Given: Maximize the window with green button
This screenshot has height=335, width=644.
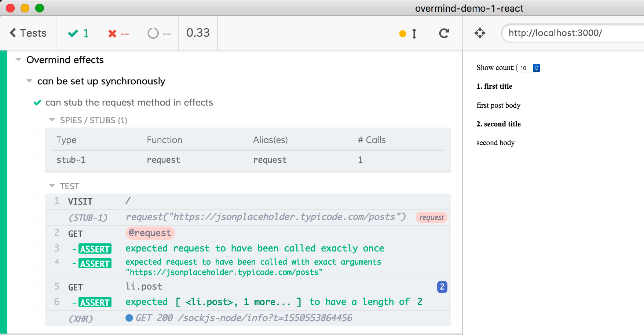Looking at the screenshot, I should coord(40,8).
